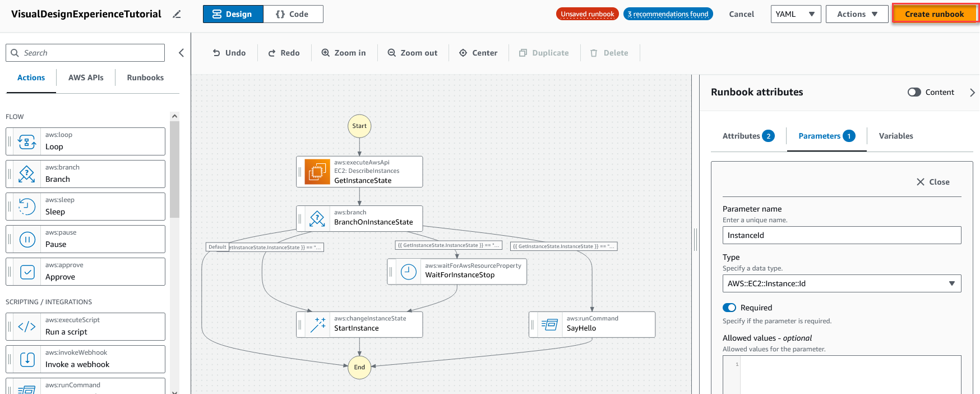Toggle the Content switch on
Image resolution: width=980 pixels, height=394 pixels.
[x=914, y=92]
